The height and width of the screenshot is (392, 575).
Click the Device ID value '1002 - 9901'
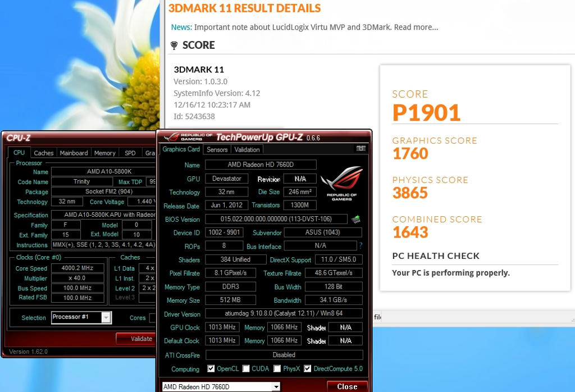pos(224,233)
